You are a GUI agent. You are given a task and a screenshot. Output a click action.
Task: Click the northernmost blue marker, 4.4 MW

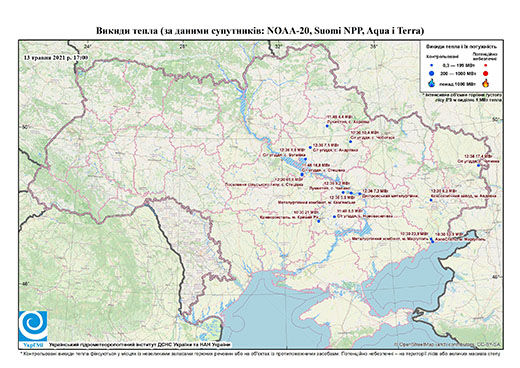[327, 126]
